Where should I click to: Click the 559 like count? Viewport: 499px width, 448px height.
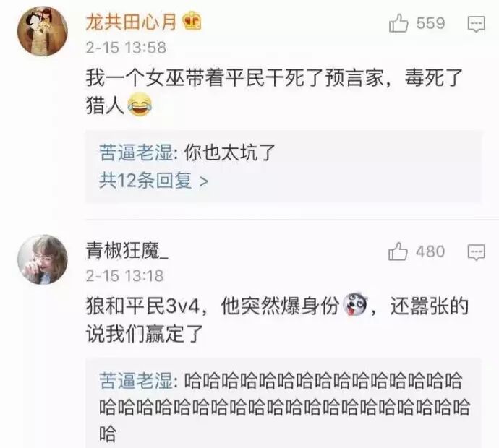click(x=430, y=24)
